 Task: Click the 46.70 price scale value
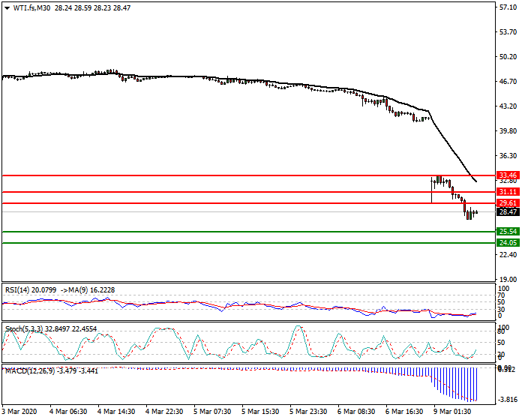508,82
